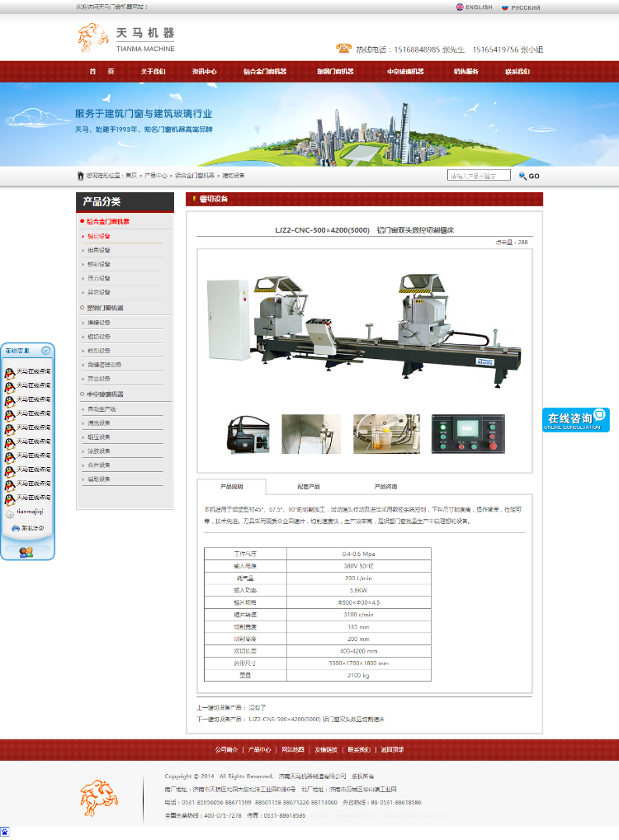Screen dimensions: 619x840
Task: Click 产品中心 in the breadcrumb trail
Action: tap(155, 176)
